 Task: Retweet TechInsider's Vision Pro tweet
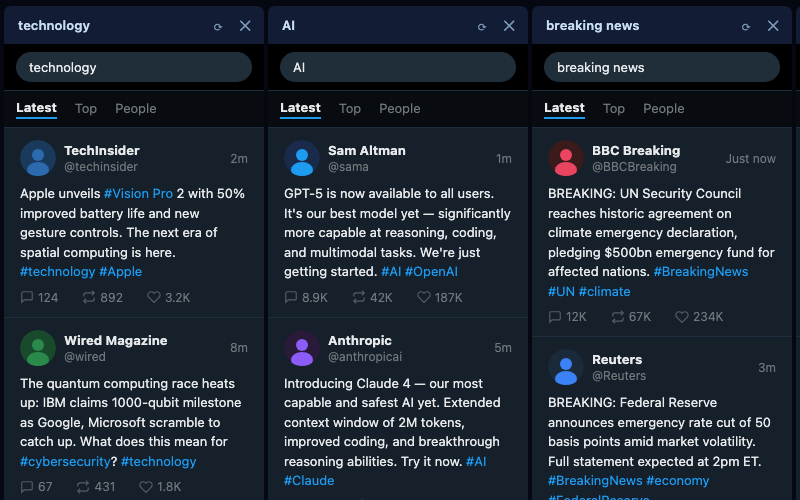[x=103, y=297]
